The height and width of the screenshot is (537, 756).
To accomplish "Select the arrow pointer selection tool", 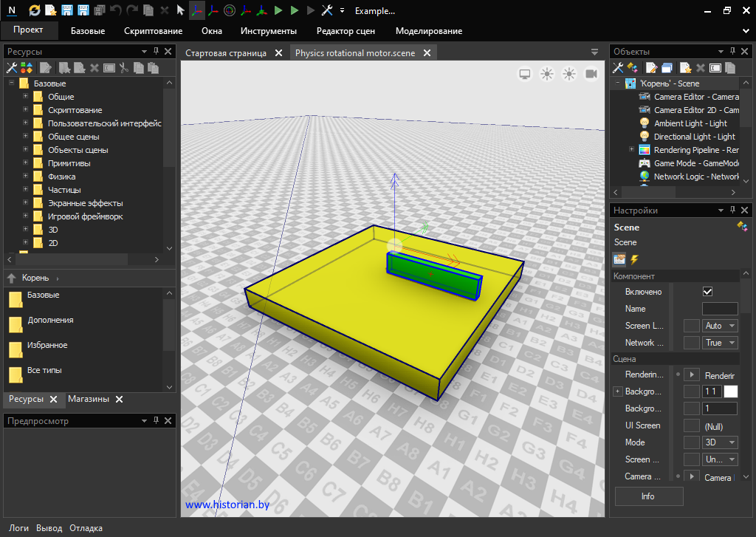I will click(180, 10).
